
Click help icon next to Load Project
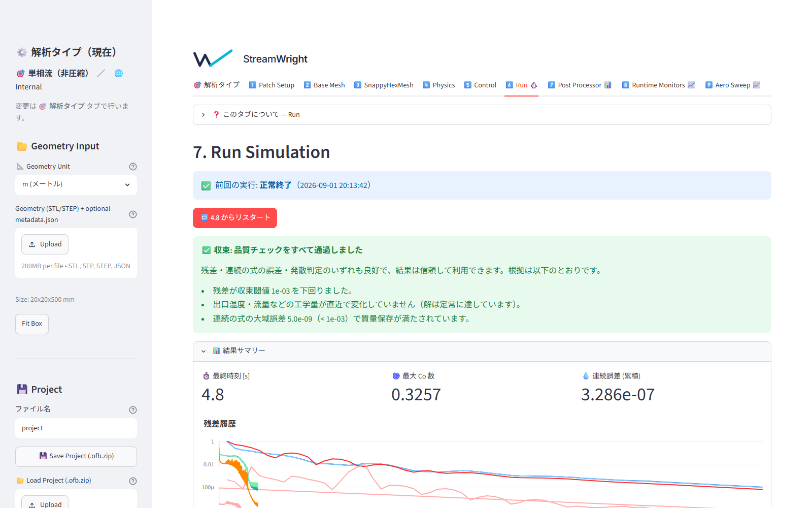pos(133,481)
